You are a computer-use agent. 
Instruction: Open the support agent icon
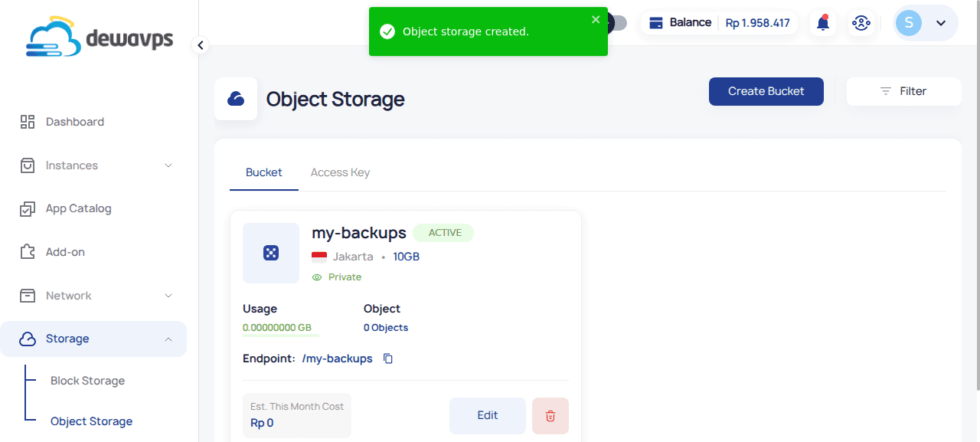(x=861, y=23)
